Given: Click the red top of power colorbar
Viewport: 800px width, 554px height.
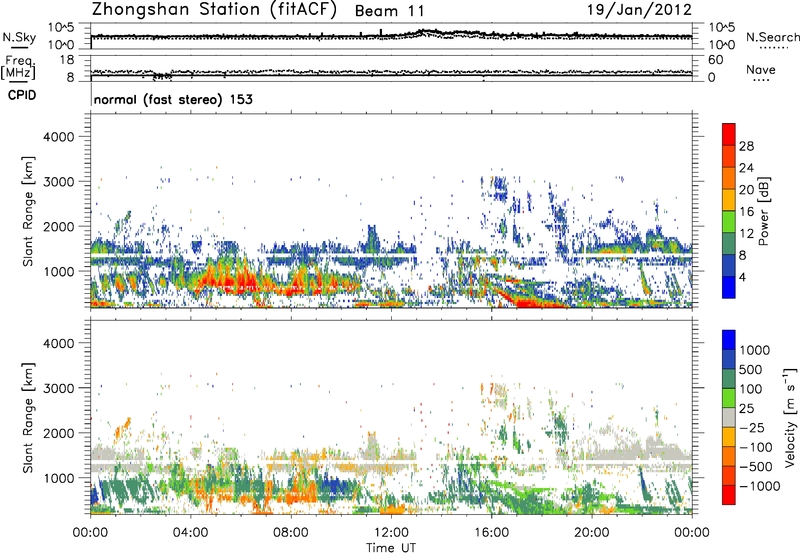Looking at the screenshot, I should pyautogui.click(x=729, y=134).
